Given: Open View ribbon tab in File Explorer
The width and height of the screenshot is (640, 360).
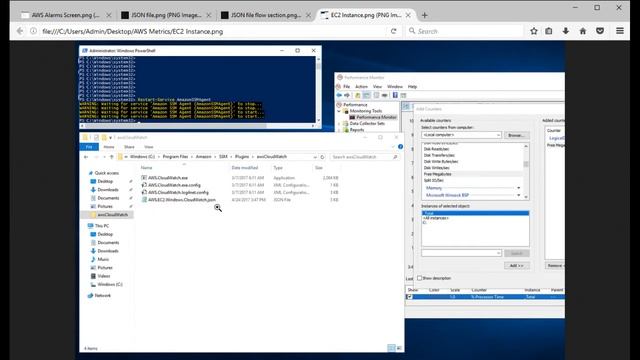Looking at the screenshot, I should (x=149, y=147).
